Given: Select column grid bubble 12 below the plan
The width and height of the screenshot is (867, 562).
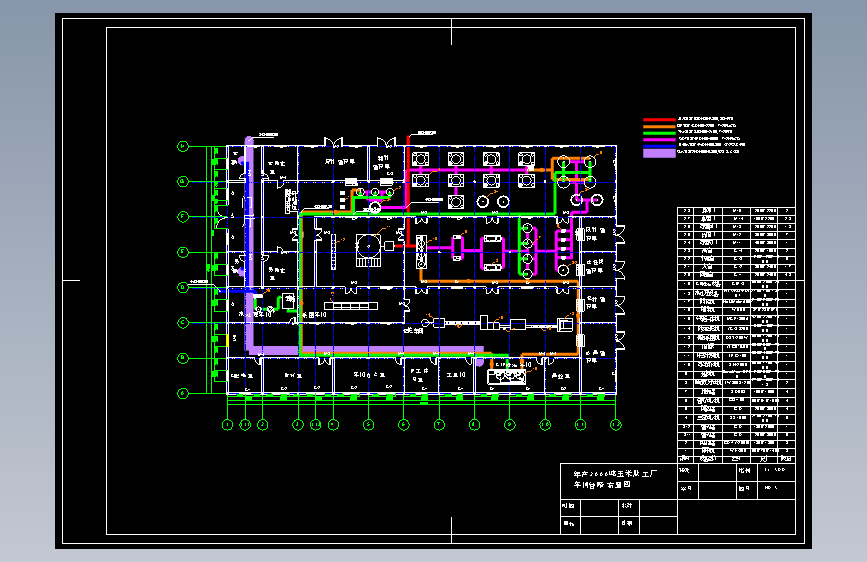Looking at the screenshot, I should pyautogui.click(x=616, y=425).
